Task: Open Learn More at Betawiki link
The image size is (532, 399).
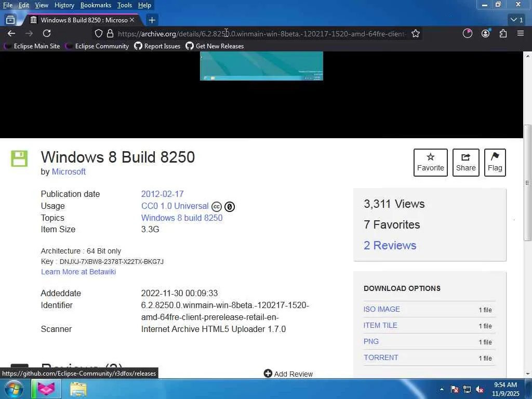Action: [x=78, y=272]
